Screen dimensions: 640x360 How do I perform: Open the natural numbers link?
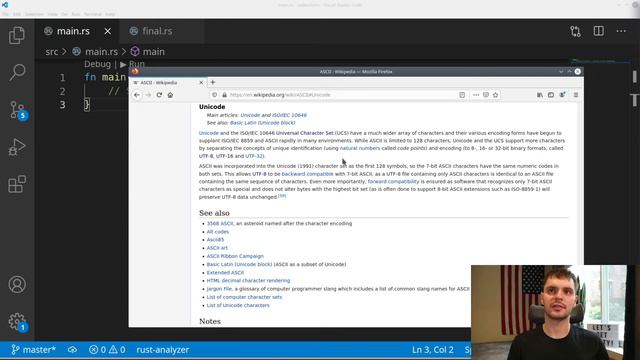(x=360, y=148)
